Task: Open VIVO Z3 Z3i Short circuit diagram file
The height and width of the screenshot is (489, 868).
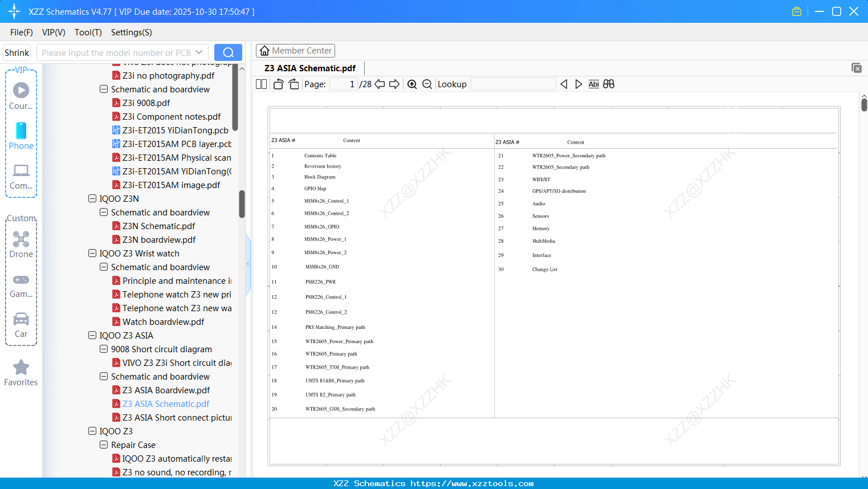Action: (172, 363)
